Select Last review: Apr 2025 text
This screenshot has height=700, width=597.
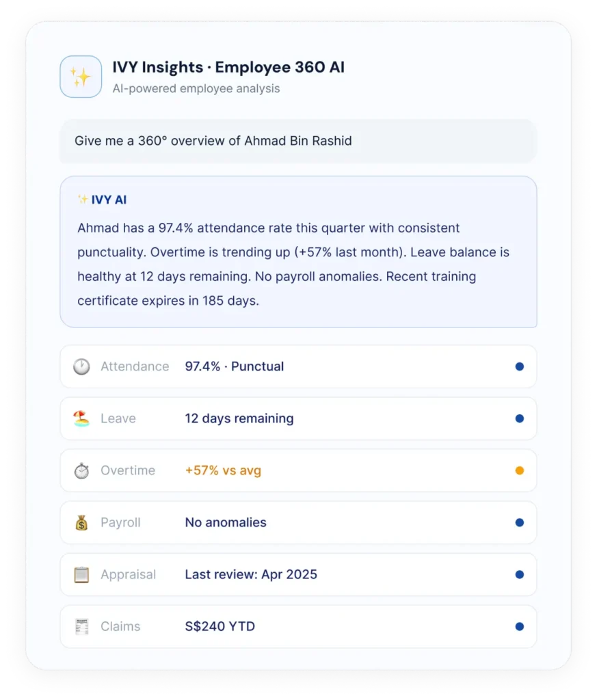point(251,574)
